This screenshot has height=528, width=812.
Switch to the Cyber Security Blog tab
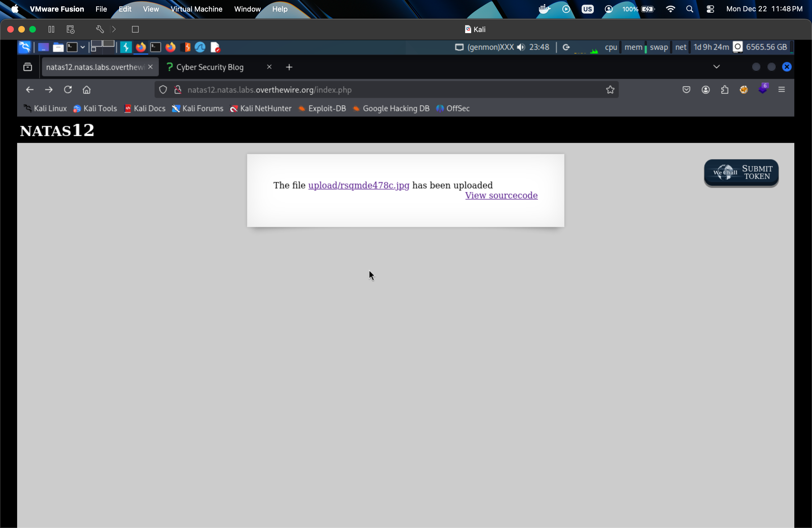[x=210, y=67]
